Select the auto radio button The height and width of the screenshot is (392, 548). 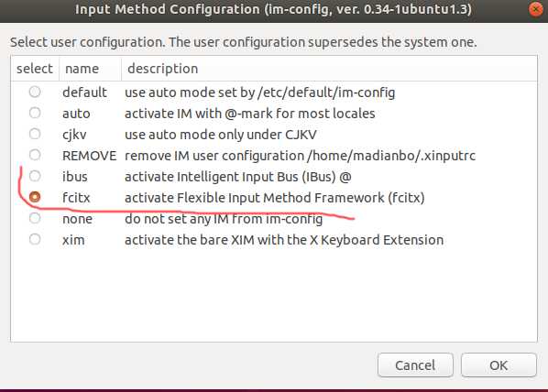pyautogui.click(x=35, y=113)
